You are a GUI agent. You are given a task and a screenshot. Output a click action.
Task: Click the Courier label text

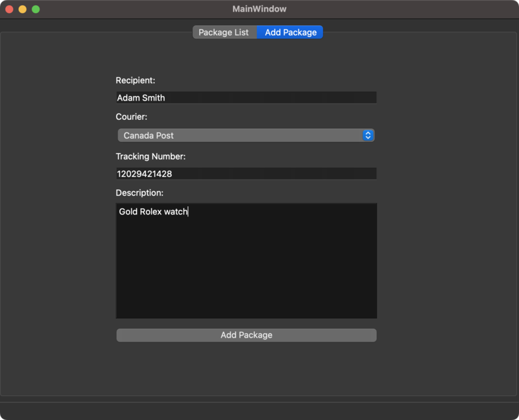point(131,117)
